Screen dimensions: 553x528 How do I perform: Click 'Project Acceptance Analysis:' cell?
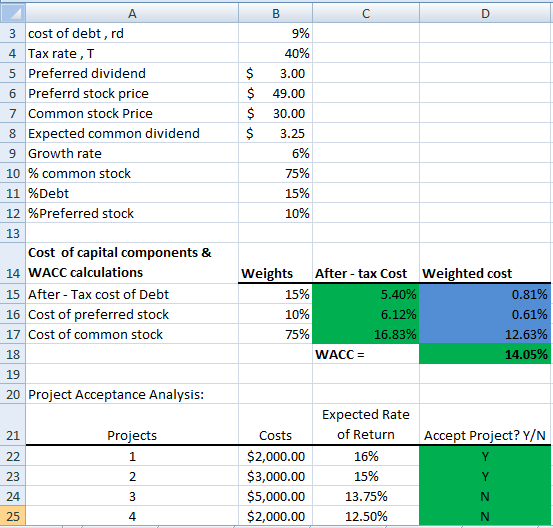click(x=132, y=394)
